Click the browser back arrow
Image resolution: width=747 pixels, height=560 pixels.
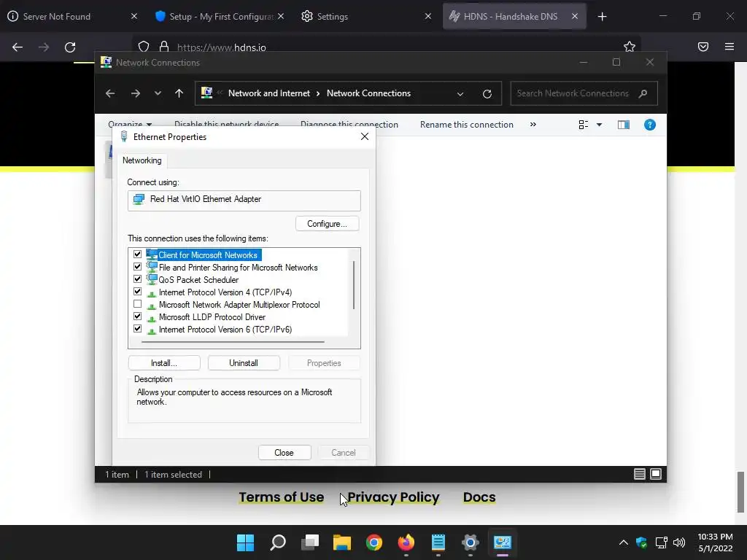(x=18, y=47)
